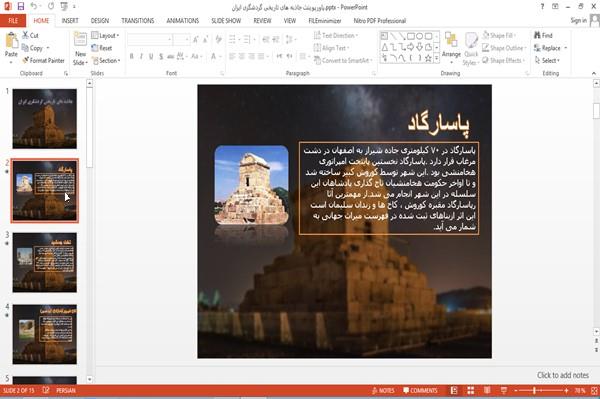Open the font name combo box
The image size is (600, 399).
[150, 39]
